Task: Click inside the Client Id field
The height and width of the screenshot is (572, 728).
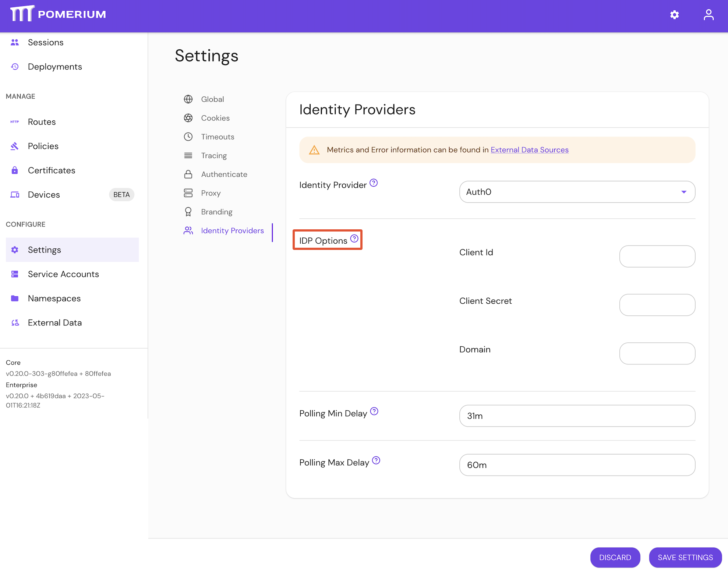Action: click(657, 256)
